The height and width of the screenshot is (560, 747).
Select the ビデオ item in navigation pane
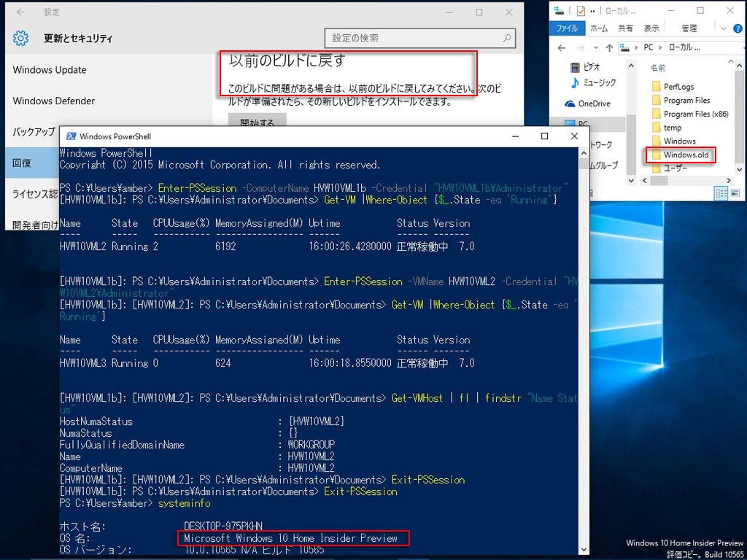[x=585, y=67]
